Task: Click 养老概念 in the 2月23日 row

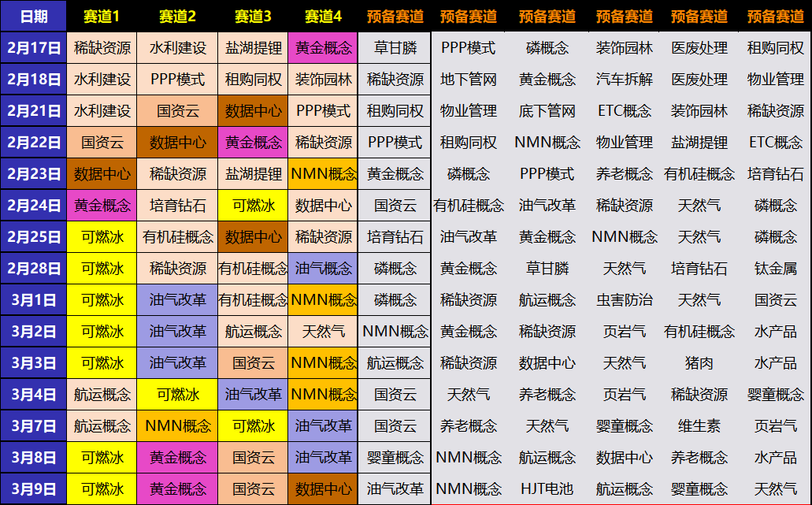Action: (x=624, y=174)
